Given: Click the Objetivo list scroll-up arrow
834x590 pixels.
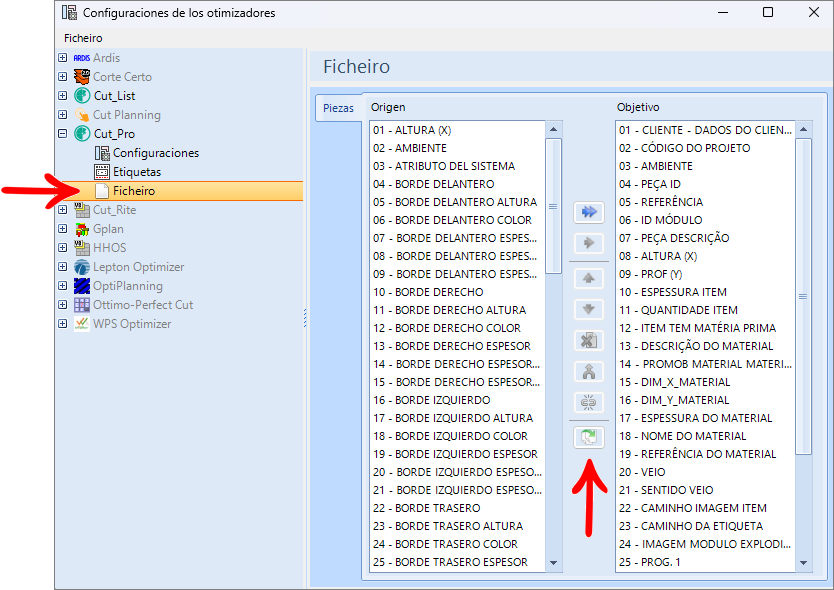Looking at the screenshot, I should click(804, 129).
